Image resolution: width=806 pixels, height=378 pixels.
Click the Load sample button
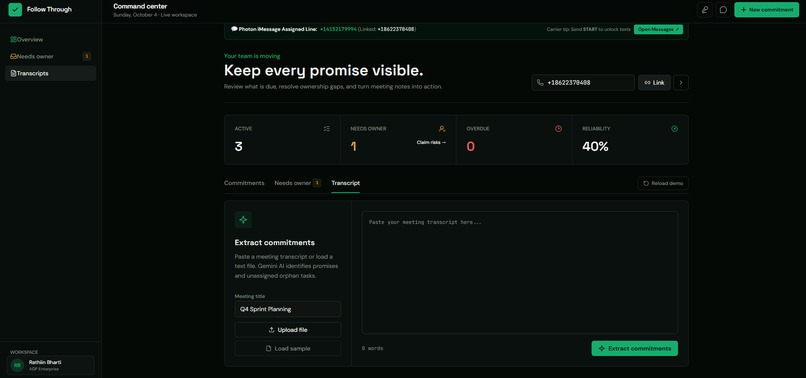(288, 349)
